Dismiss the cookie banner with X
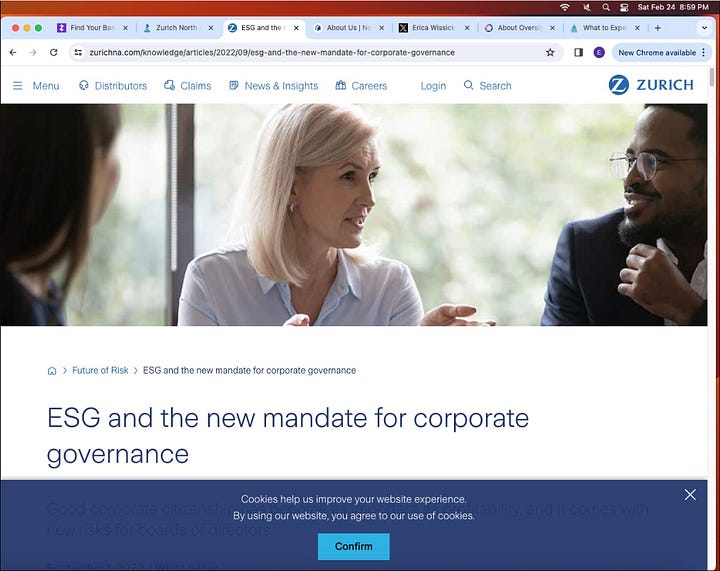Screen dimensions: 720x571 690,494
